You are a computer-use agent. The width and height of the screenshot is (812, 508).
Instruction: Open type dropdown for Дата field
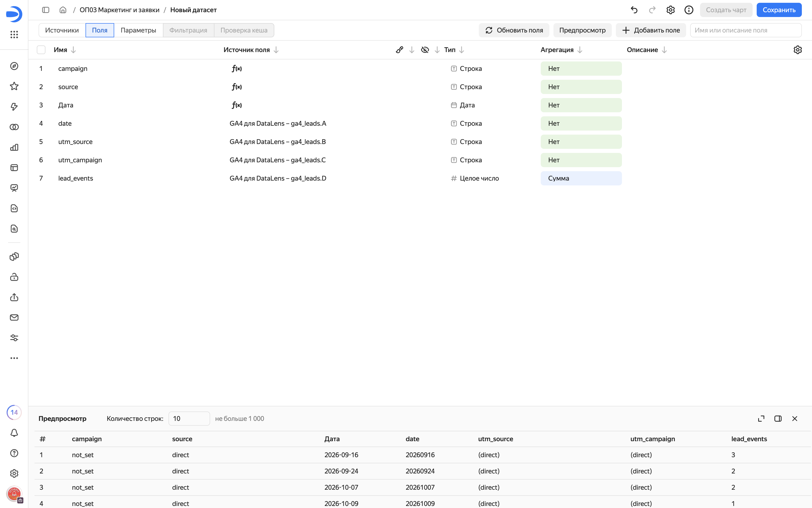point(463,105)
